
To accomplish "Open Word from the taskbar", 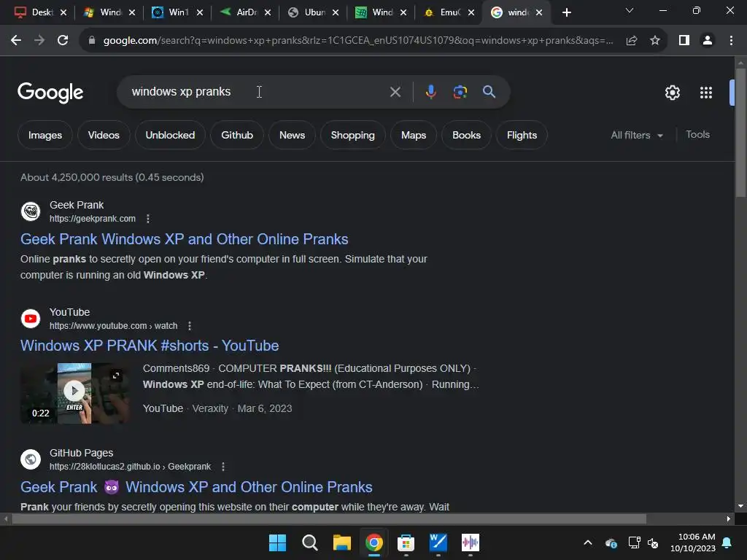I will 438,542.
